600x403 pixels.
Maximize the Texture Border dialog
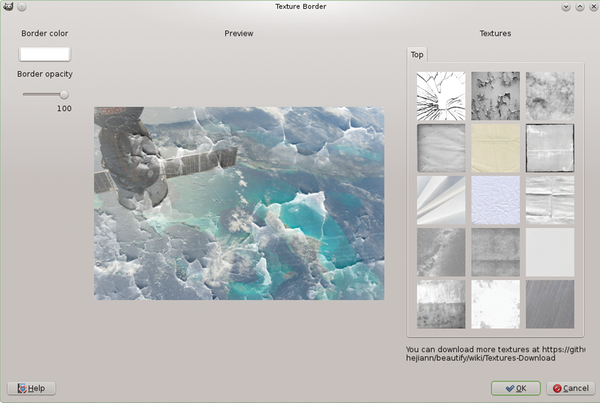pos(580,7)
